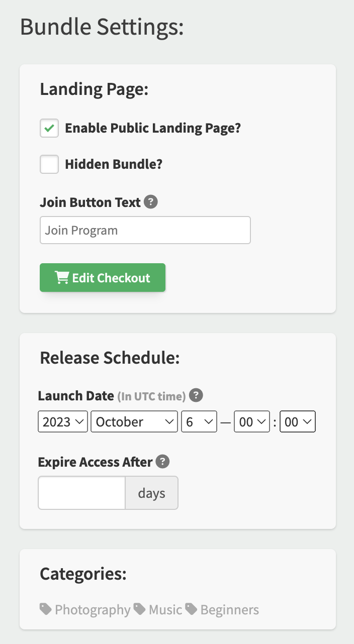Viewport: 354px width, 644px height.
Task: Open the month dropdown showing October
Action: pos(134,422)
